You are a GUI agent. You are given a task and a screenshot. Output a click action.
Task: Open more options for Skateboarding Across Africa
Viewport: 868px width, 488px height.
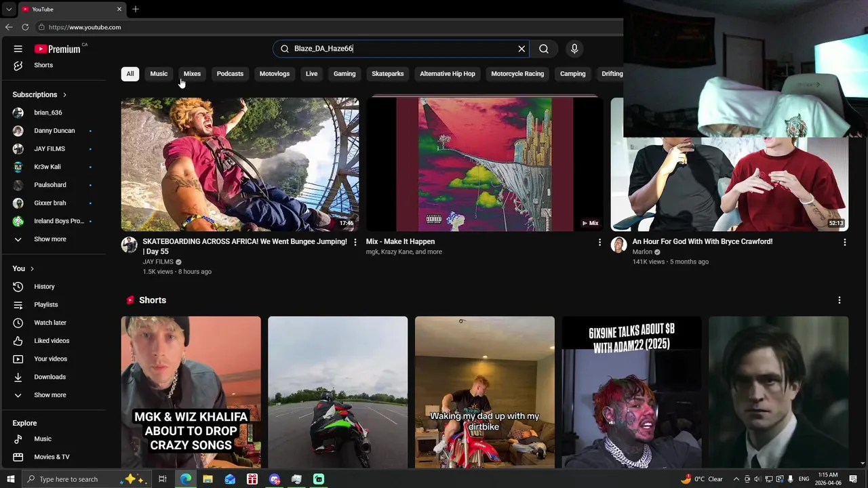[355, 242]
